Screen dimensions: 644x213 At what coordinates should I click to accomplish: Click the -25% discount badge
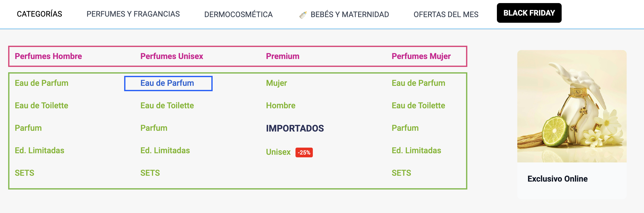coord(304,152)
